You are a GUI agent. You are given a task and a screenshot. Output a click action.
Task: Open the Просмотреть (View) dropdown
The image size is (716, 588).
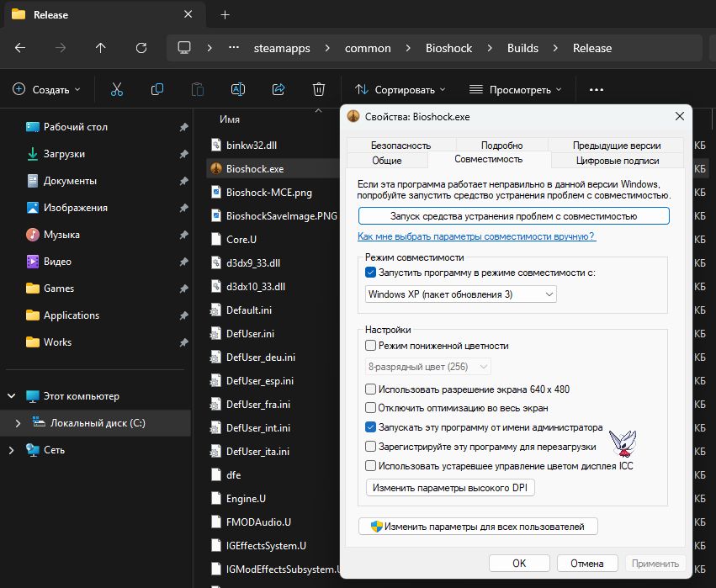516,89
